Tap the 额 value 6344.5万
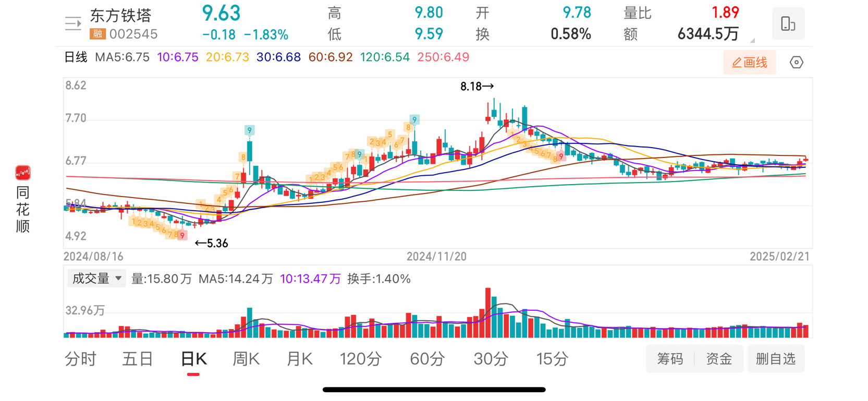The width and height of the screenshot is (868, 401). 708,34
